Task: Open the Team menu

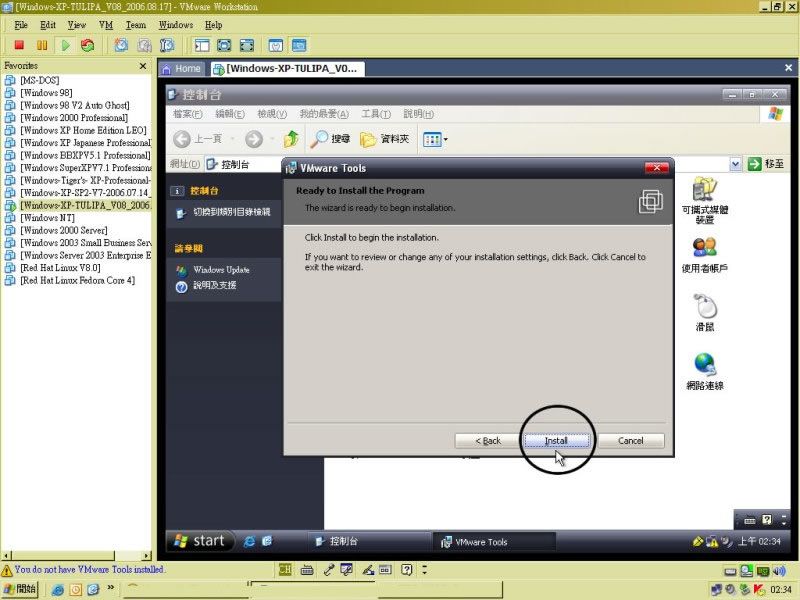Action: click(x=136, y=25)
